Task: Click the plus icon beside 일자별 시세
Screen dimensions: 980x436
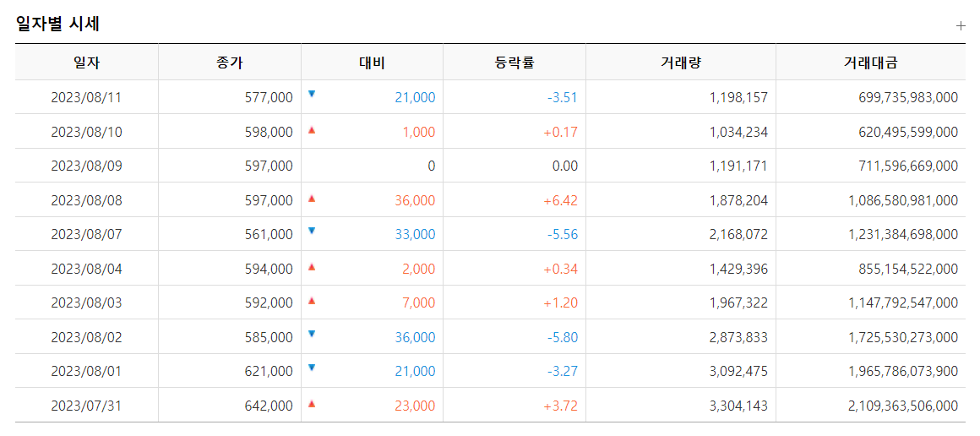Action: [x=961, y=25]
